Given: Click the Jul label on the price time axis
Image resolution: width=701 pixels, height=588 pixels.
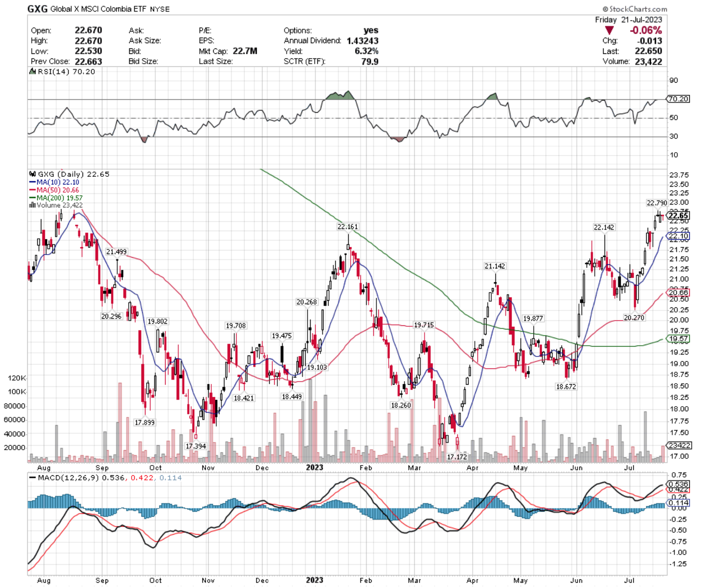Looking at the screenshot, I should (629, 468).
